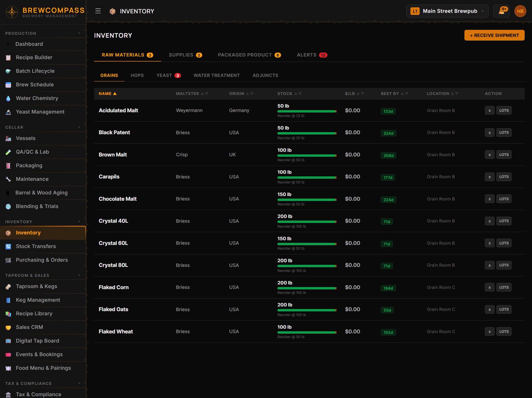Click the Carapils 177d best-by badge
532x398 pixels.
tap(388, 177)
